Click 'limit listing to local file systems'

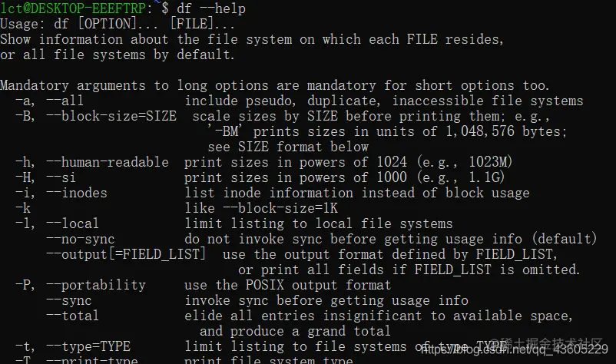(x=319, y=223)
